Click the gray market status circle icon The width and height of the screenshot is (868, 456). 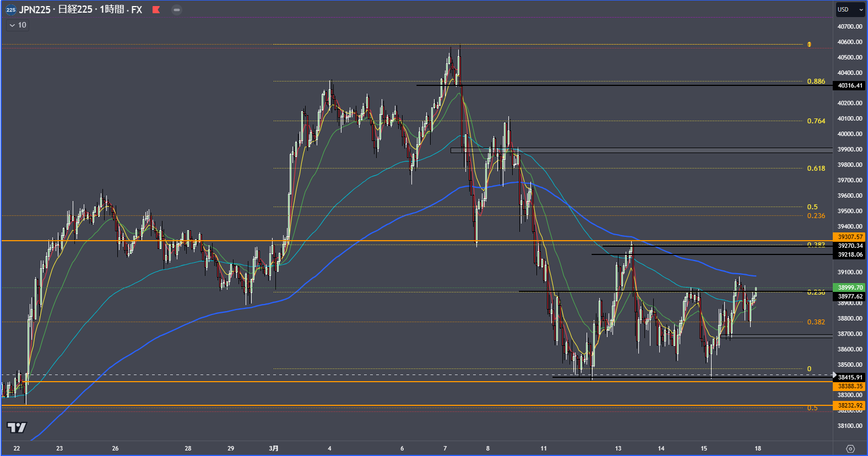(176, 9)
